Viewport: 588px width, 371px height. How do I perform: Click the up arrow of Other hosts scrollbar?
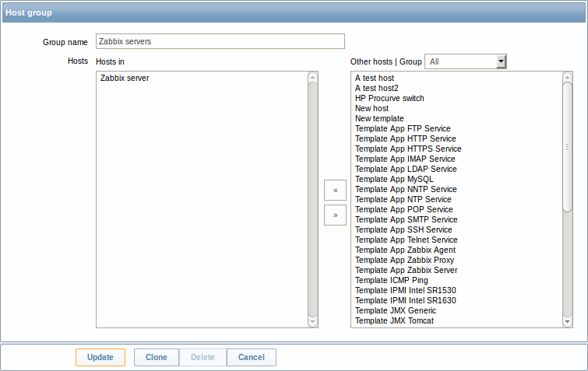coord(568,77)
